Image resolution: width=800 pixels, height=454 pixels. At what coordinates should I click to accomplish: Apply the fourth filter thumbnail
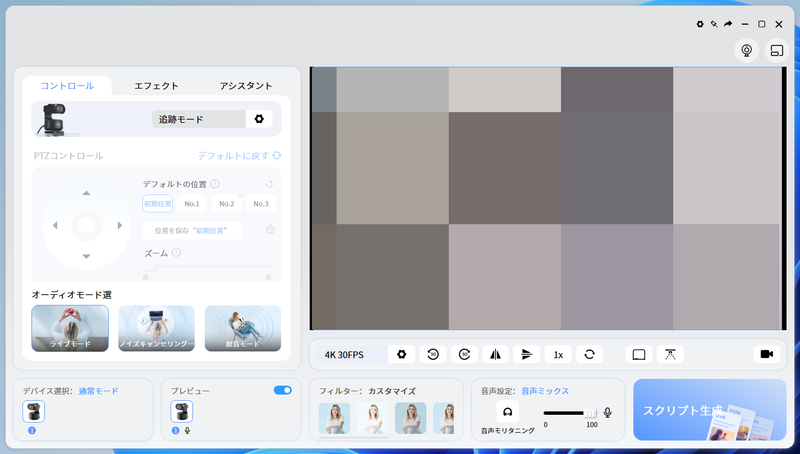point(444,418)
